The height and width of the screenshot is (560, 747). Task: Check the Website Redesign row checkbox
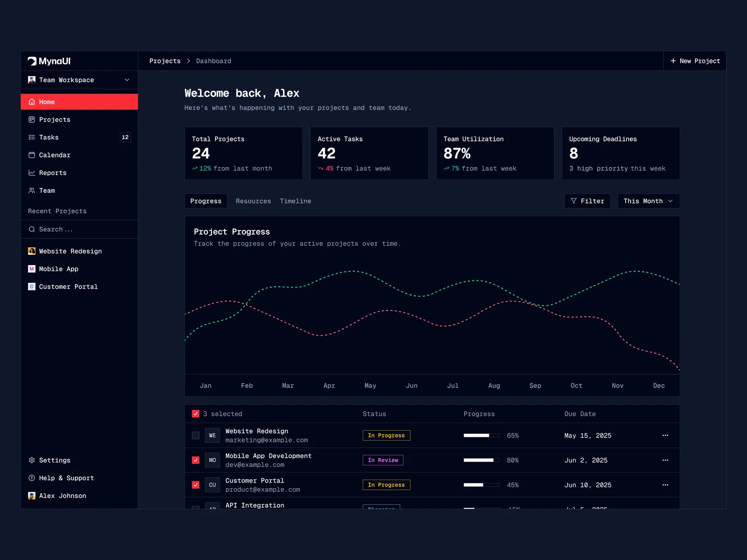196,435
